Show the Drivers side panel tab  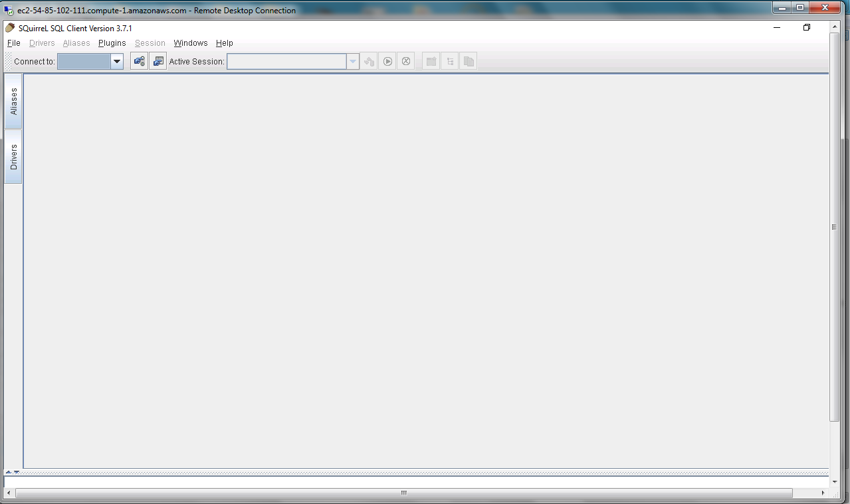click(x=13, y=157)
